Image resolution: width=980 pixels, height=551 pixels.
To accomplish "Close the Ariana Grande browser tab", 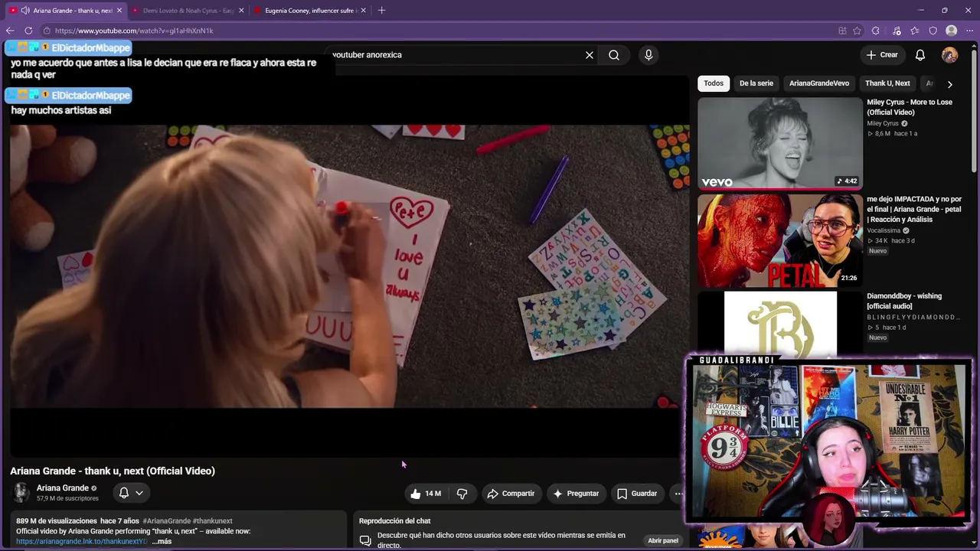I will point(119,11).
